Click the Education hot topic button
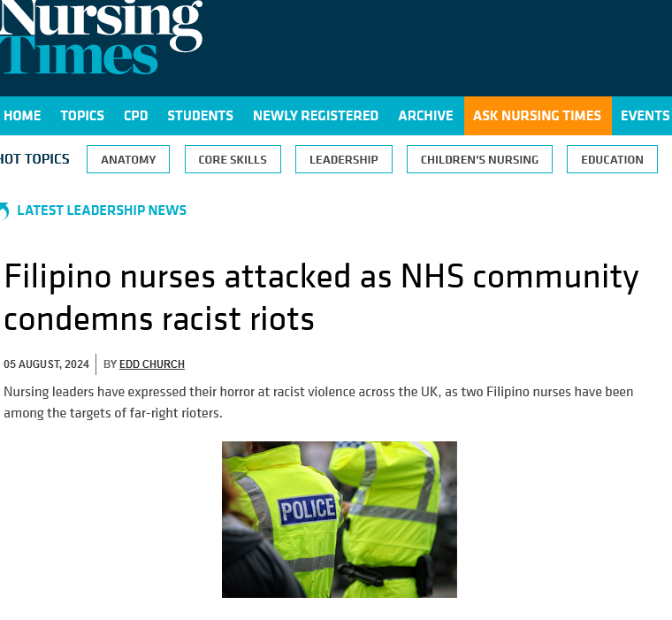The image size is (672, 620). [612, 159]
